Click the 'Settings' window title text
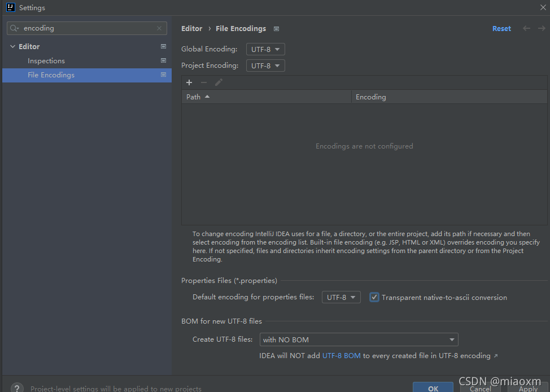 32,8
